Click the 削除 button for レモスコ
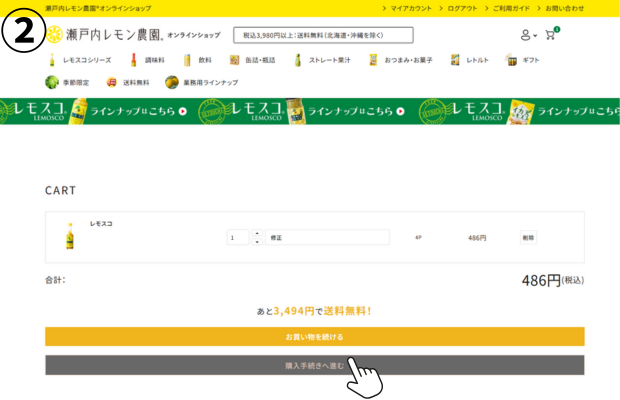 (528, 238)
